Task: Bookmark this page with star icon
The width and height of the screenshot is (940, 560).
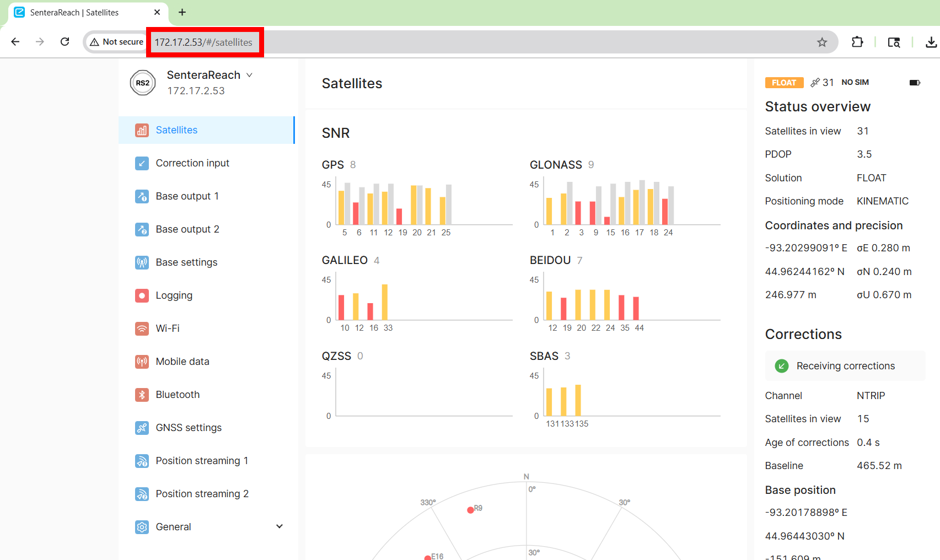Action: (x=822, y=42)
